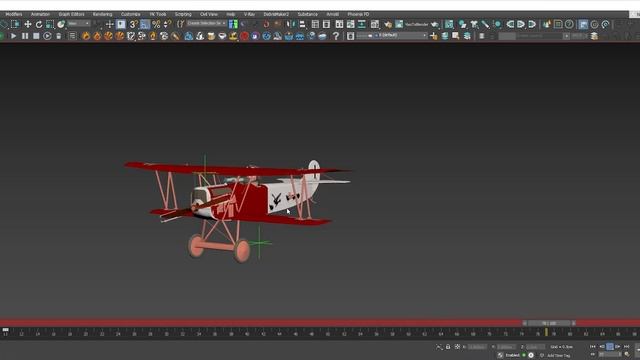Open the Schematic View icon

362,24
